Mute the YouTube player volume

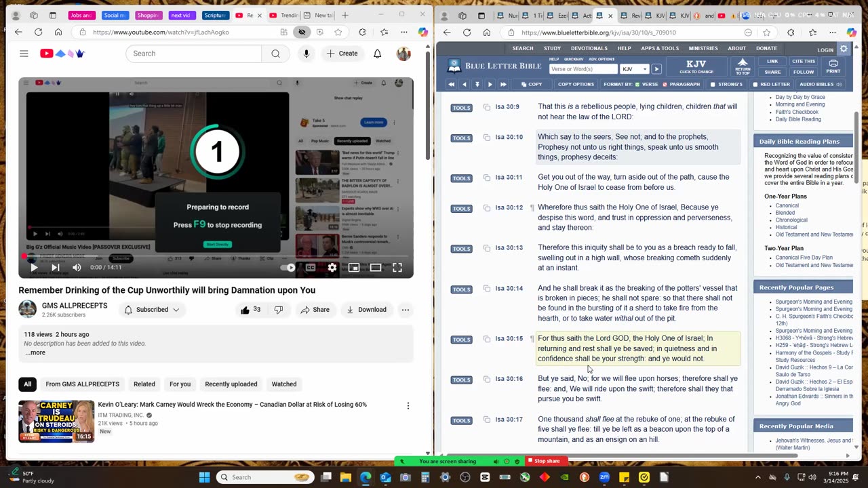[x=77, y=268]
